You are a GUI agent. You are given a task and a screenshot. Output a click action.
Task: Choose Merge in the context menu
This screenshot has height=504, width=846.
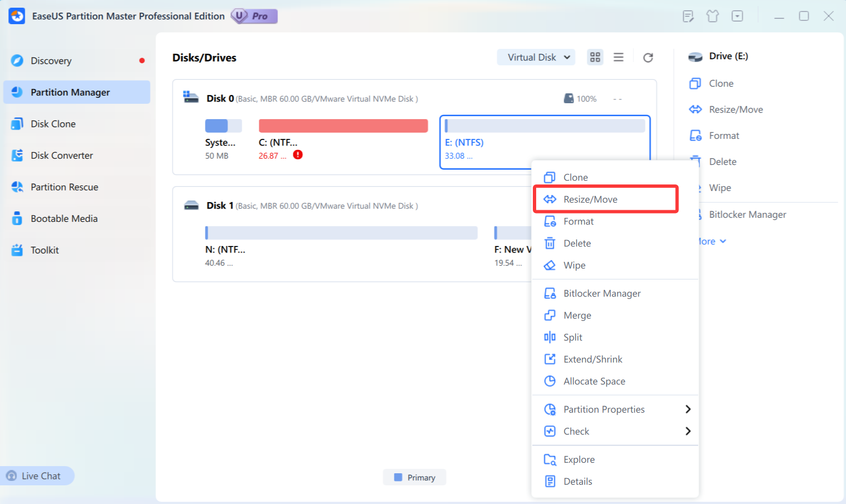[x=615, y=315]
